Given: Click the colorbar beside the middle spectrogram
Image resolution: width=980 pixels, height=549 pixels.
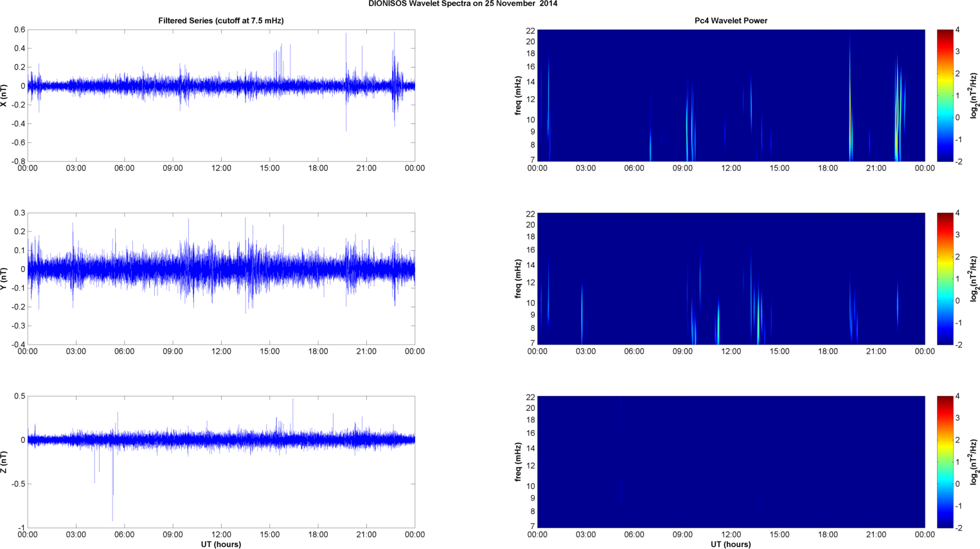Looking at the screenshot, I should coord(945,278).
